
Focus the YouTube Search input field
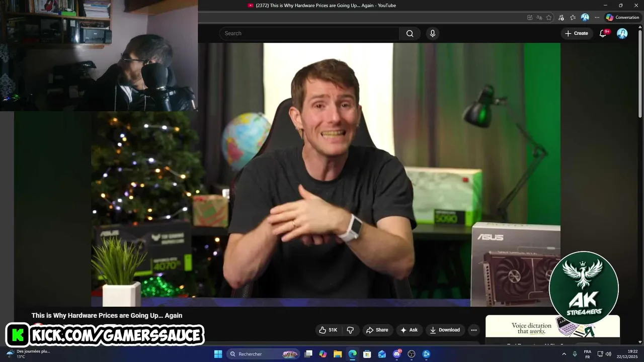309,33
